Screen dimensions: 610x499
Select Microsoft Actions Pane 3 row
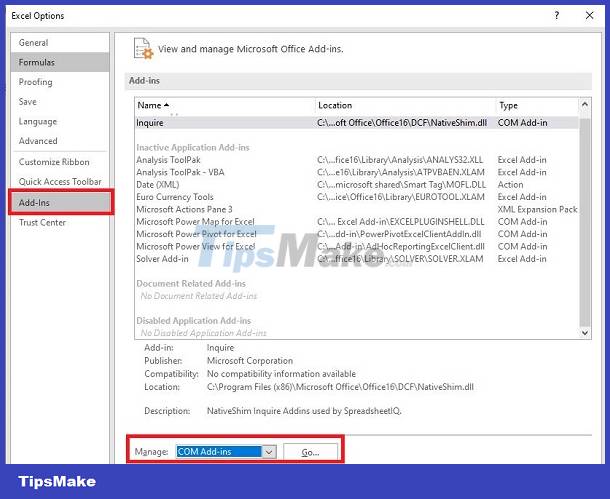point(357,210)
